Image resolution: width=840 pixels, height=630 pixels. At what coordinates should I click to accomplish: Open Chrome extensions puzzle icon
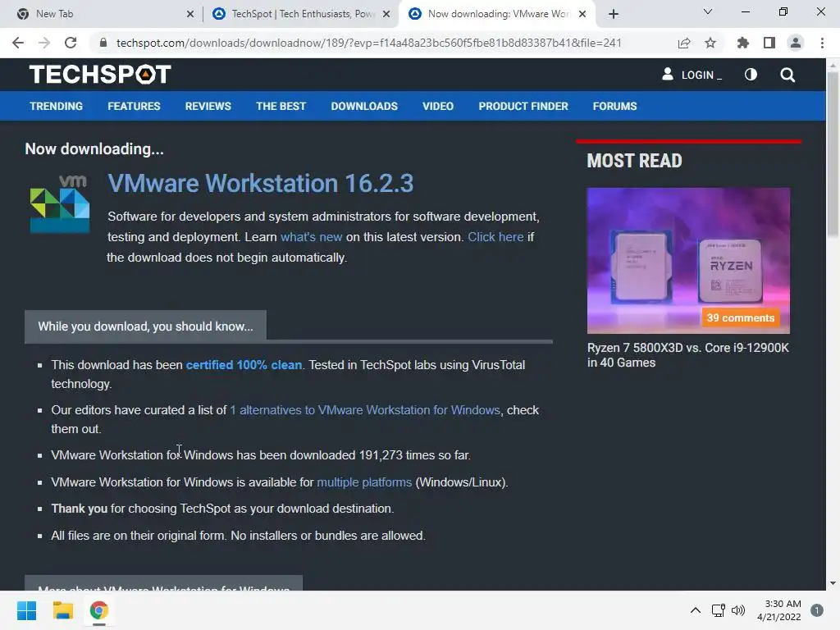(x=742, y=43)
